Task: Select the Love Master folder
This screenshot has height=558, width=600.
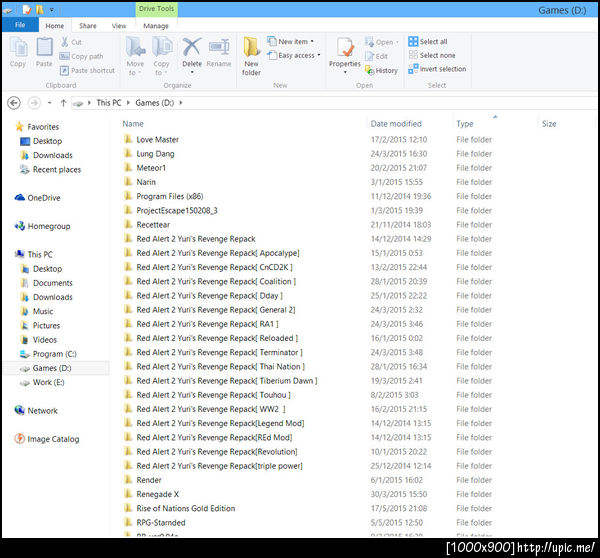Action: tap(158, 140)
